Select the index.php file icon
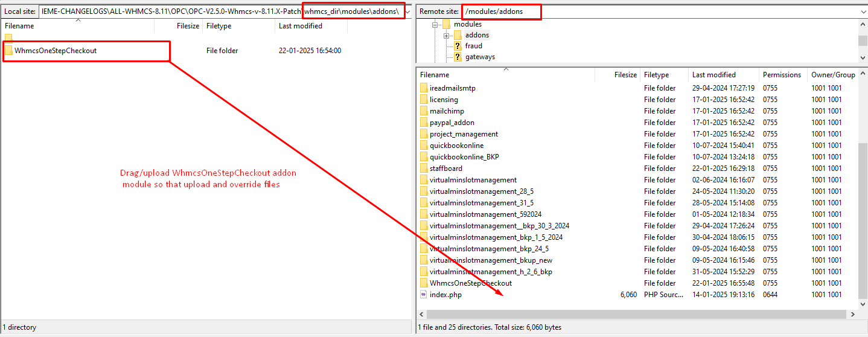 click(x=424, y=295)
